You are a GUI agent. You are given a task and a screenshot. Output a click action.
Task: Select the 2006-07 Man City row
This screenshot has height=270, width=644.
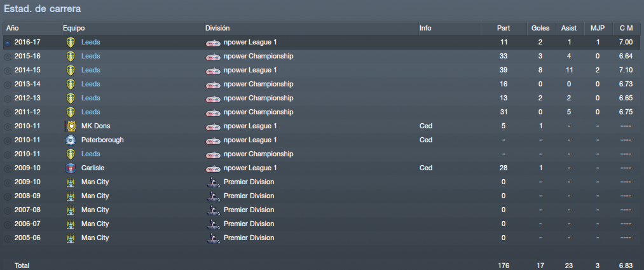click(322, 224)
